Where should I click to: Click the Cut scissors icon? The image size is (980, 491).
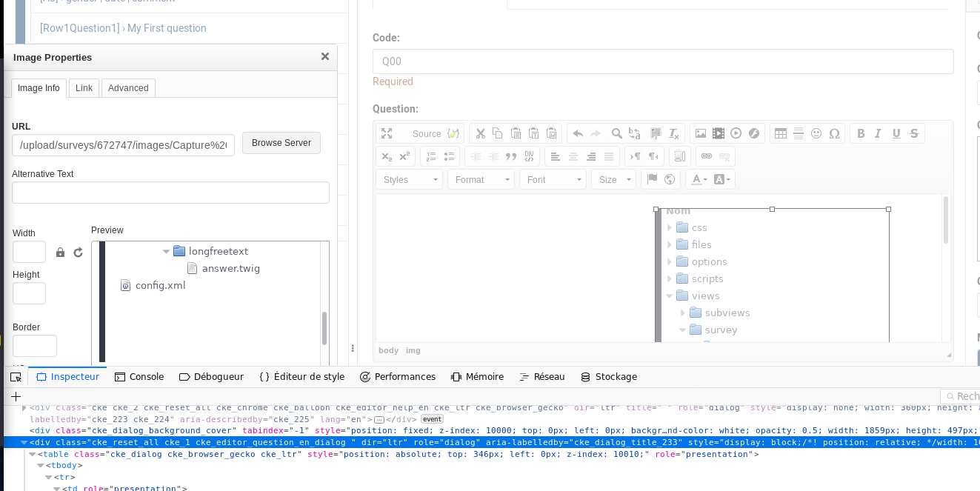(x=480, y=134)
